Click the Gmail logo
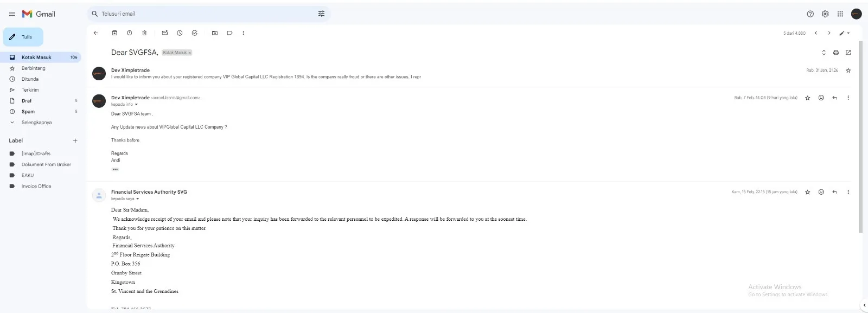The height and width of the screenshot is (313, 868). [39, 14]
